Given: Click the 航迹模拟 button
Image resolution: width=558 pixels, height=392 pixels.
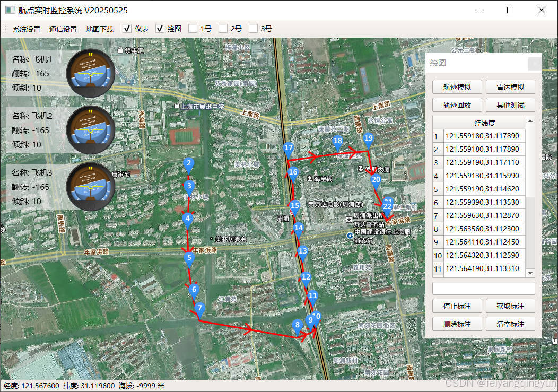Looking at the screenshot, I should tap(457, 87).
